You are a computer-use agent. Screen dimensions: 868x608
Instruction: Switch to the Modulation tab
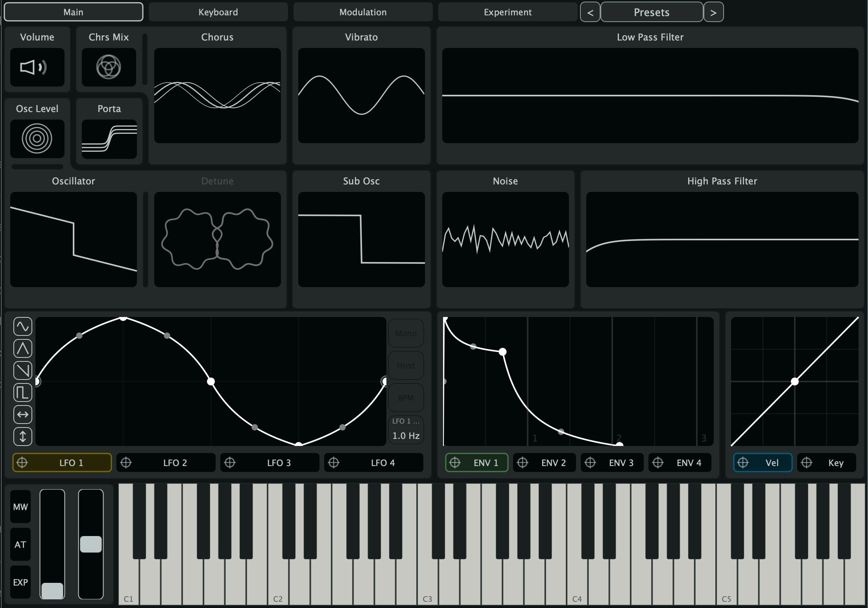pos(362,12)
